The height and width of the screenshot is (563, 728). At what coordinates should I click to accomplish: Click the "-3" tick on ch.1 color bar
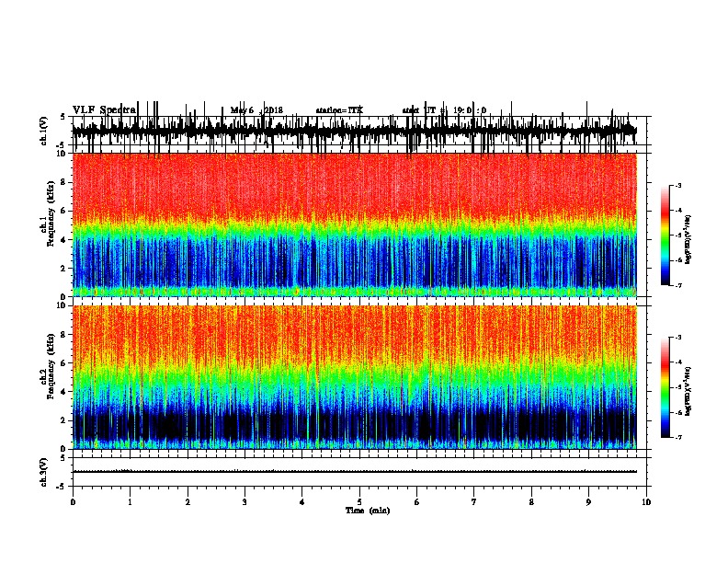point(677,186)
